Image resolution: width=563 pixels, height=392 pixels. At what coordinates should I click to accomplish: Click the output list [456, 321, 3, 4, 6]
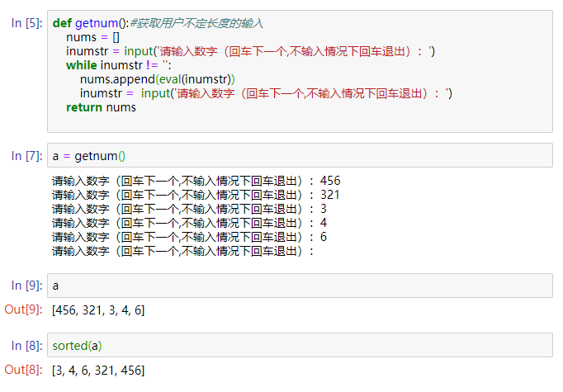pyautogui.click(x=98, y=310)
